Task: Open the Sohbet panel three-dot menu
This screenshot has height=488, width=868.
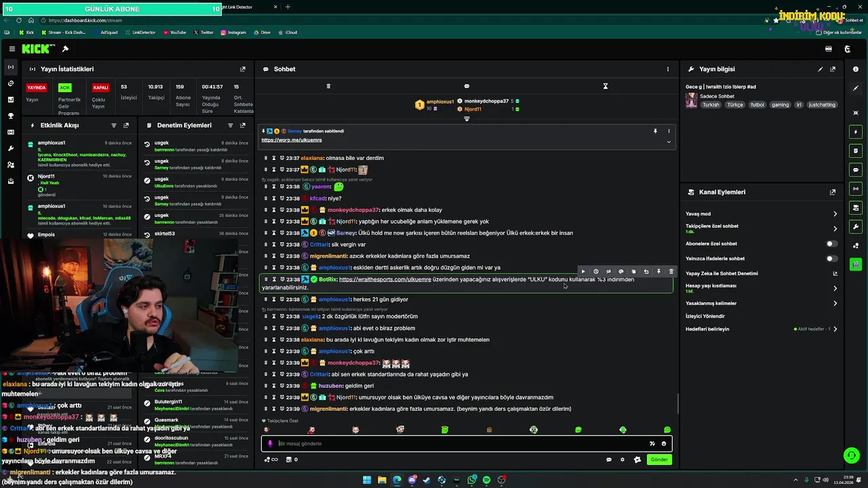Action: click(x=668, y=69)
